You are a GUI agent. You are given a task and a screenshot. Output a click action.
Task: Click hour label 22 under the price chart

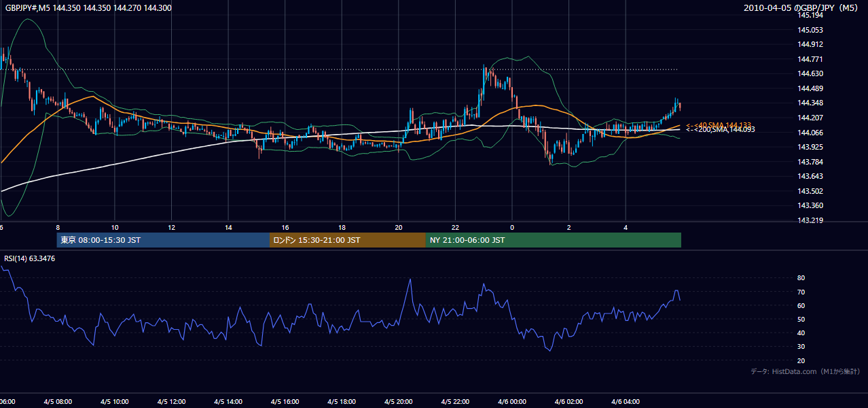(455, 228)
